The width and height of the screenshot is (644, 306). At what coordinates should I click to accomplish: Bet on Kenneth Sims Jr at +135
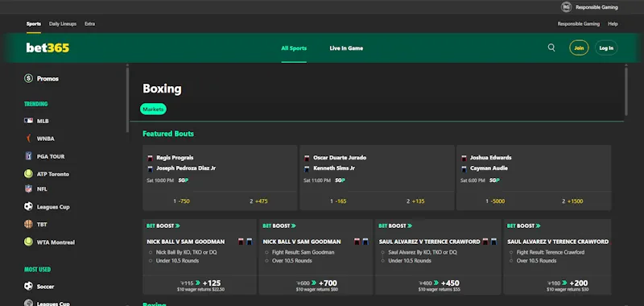coord(415,201)
